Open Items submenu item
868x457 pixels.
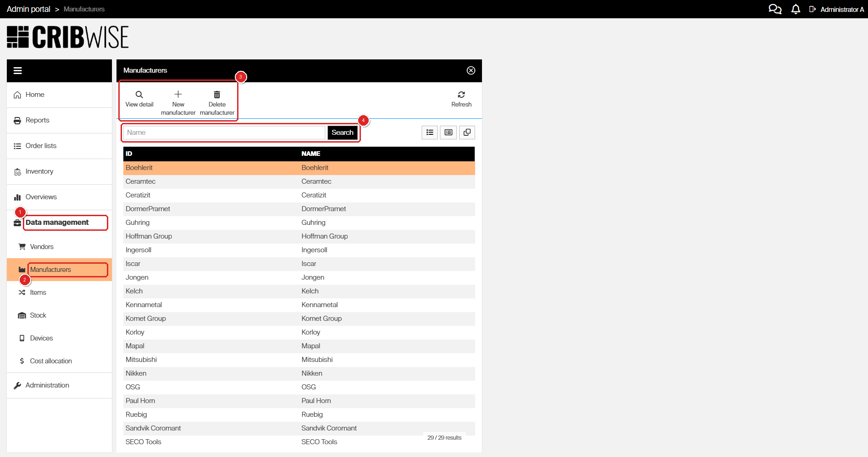click(59, 292)
